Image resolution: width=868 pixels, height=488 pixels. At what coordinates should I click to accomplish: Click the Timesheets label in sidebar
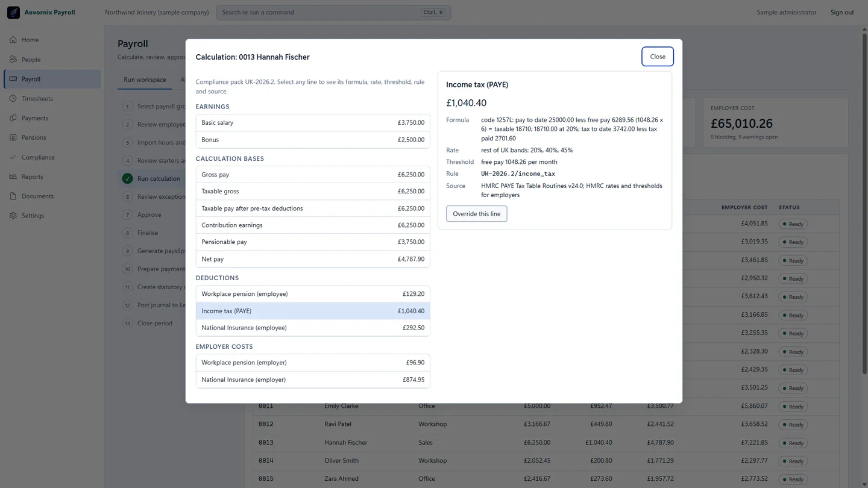[37, 98]
